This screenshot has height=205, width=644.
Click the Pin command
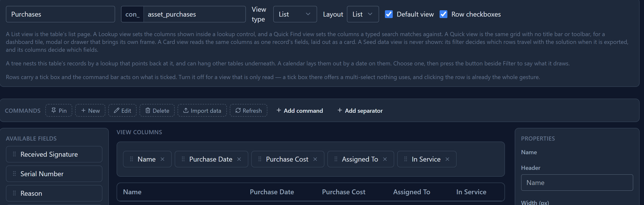pyautogui.click(x=59, y=111)
